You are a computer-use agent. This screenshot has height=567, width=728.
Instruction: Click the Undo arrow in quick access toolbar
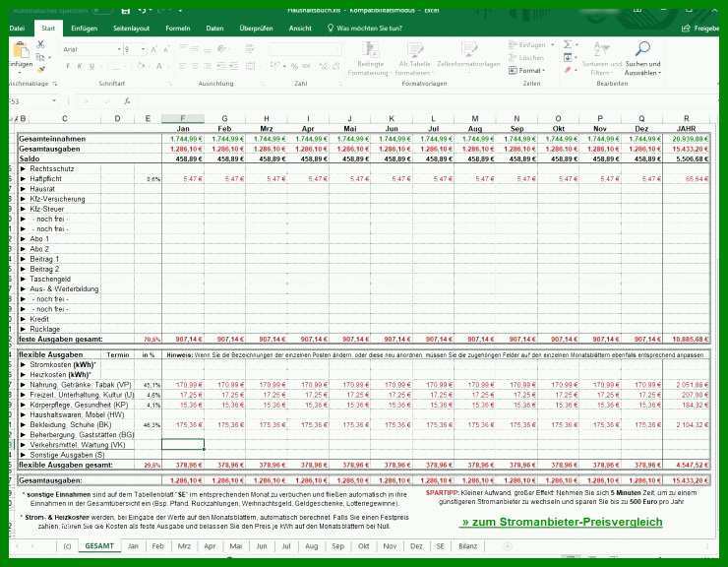(x=143, y=10)
